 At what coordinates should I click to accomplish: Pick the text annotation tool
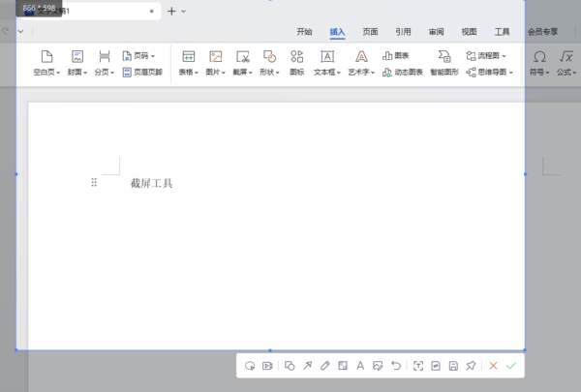(x=360, y=366)
